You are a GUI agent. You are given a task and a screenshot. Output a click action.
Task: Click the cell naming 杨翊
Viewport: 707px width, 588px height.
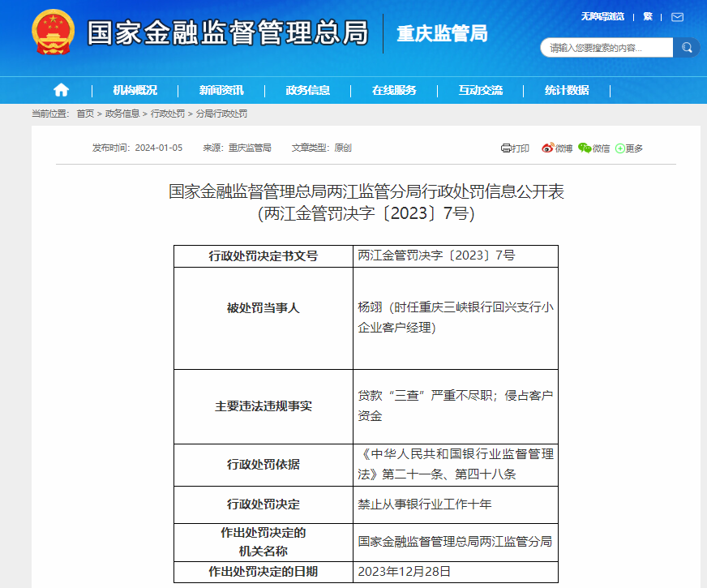pyautogui.click(x=456, y=319)
